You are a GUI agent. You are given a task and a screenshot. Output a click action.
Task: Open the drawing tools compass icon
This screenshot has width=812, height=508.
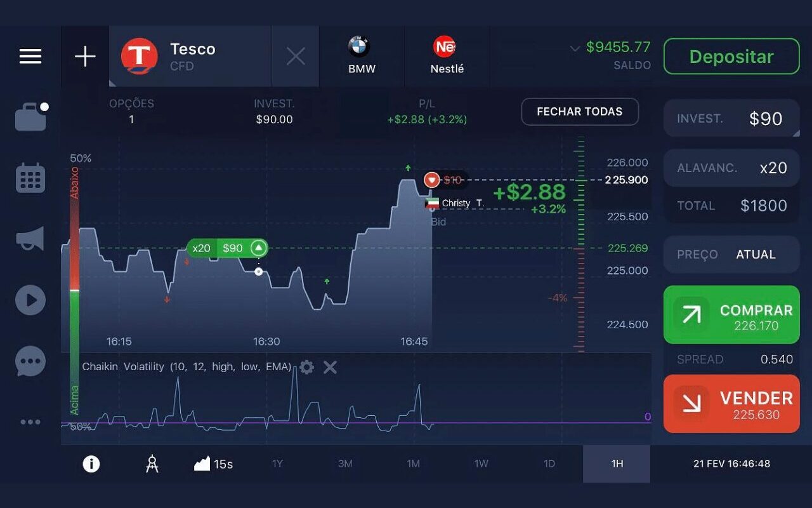(152, 464)
